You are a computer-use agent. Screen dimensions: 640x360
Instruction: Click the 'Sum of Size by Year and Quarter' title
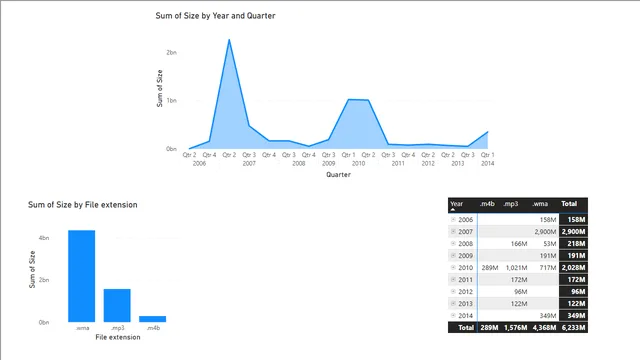[215, 16]
